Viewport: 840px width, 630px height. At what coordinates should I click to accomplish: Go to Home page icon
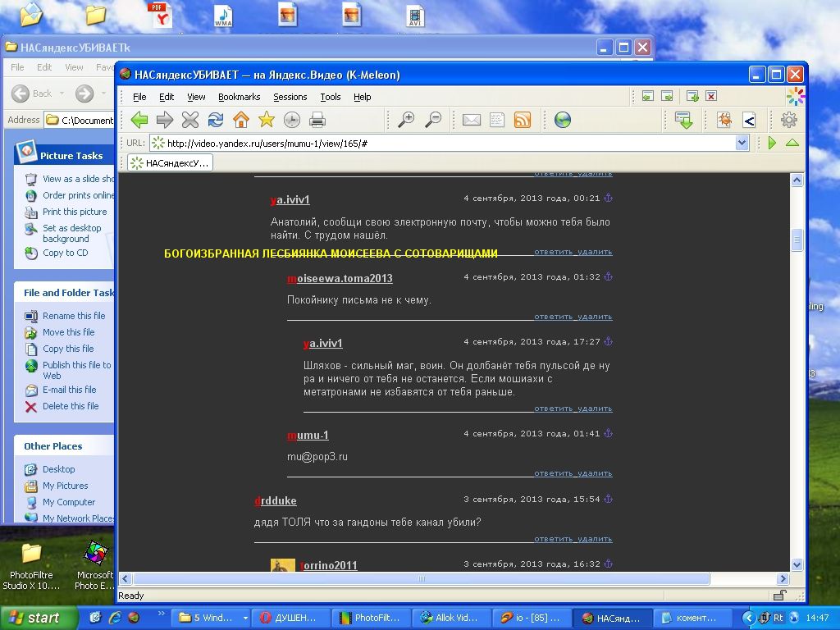(x=241, y=120)
